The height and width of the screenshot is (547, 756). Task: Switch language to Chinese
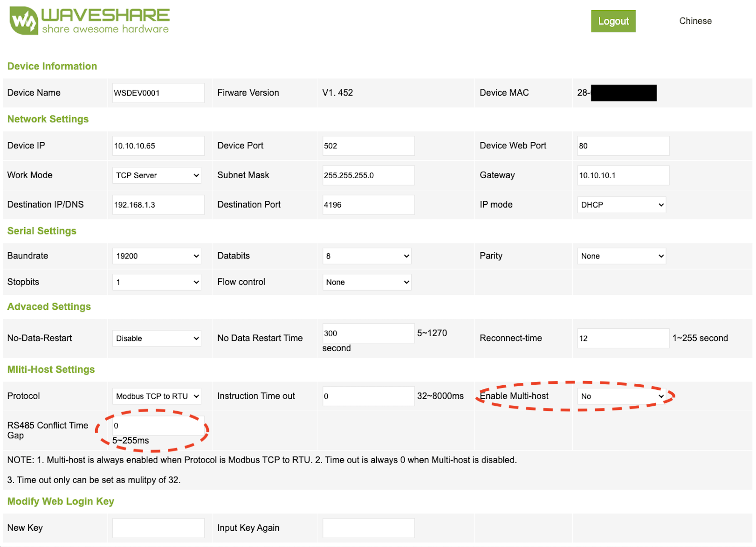695,21
